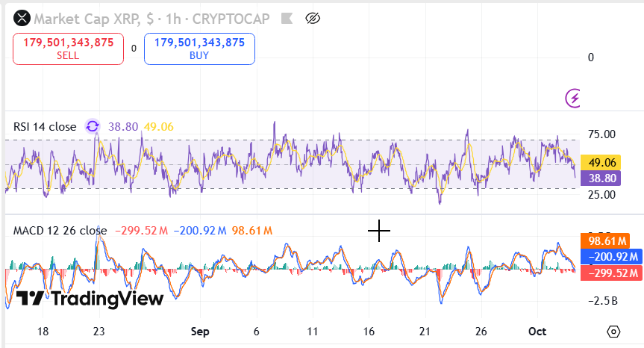Click the purple lightning bolt icon
Screen dimensions: 644x348
coord(574,97)
